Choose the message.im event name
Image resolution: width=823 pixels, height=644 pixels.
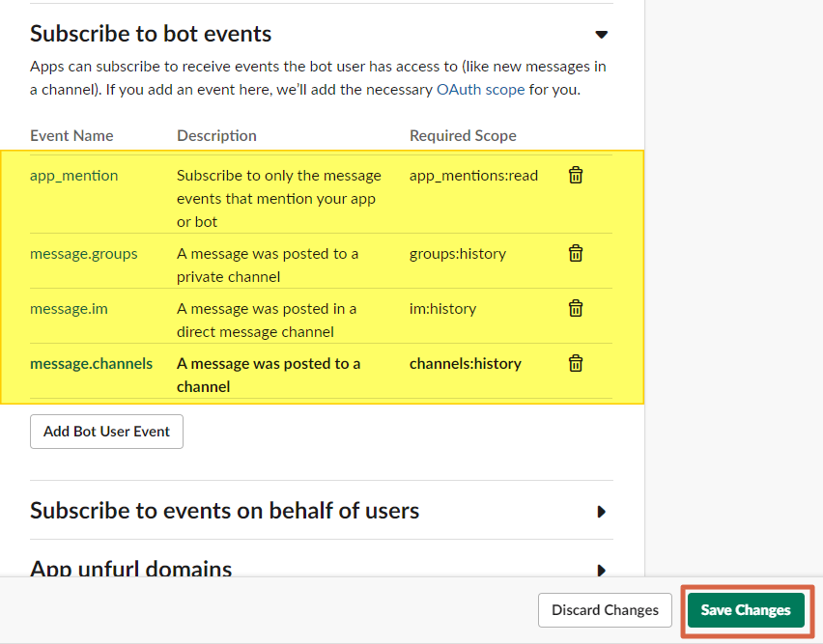pos(71,309)
